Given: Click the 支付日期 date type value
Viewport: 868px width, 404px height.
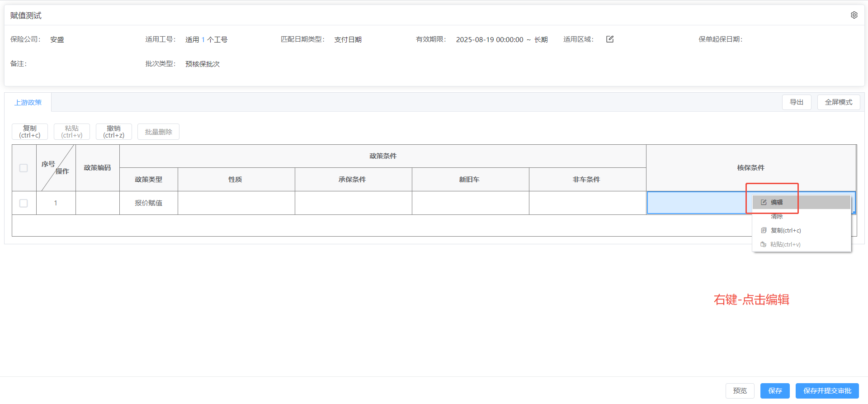Looking at the screenshot, I should coord(348,39).
